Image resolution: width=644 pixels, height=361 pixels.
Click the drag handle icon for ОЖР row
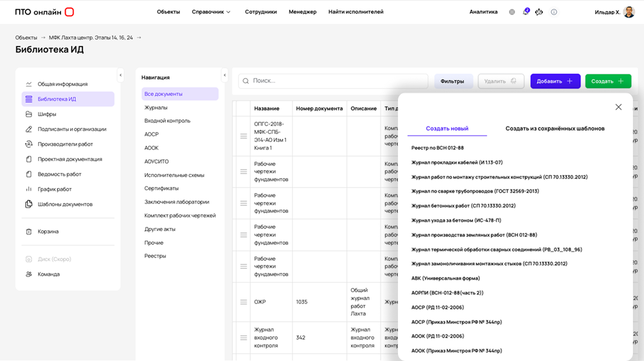244,302
